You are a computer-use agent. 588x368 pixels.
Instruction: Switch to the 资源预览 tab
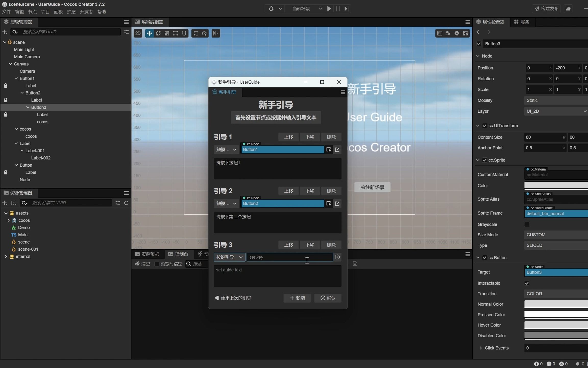(x=147, y=254)
